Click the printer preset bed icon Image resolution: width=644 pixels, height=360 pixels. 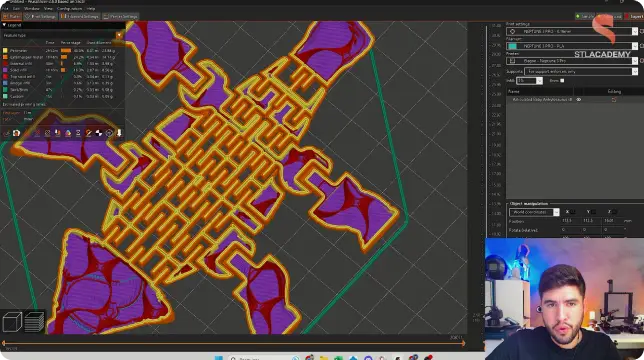pyautogui.click(x=512, y=61)
